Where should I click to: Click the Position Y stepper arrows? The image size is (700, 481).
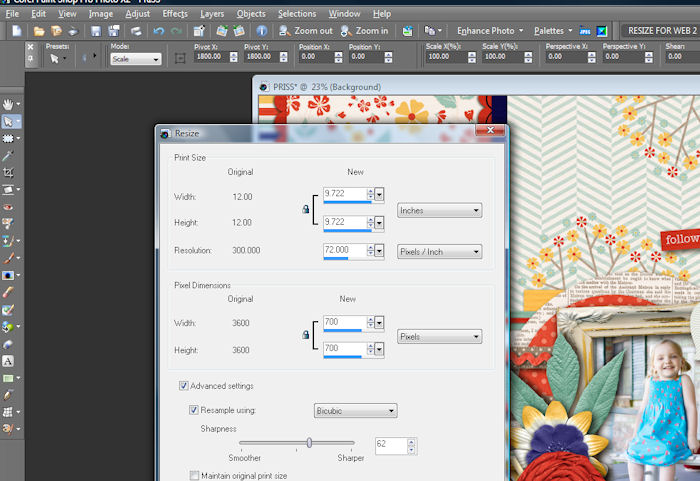click(388, 57)
